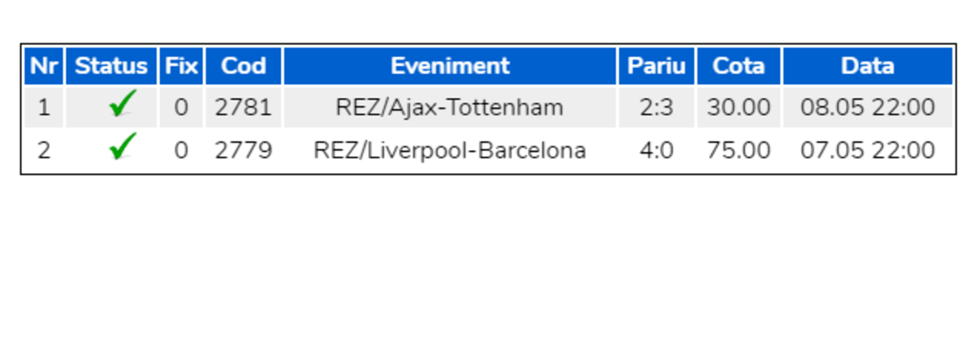Click the Eveniment column header
Viewport: 980px width, 338px height.
click(x=449, y=66)
